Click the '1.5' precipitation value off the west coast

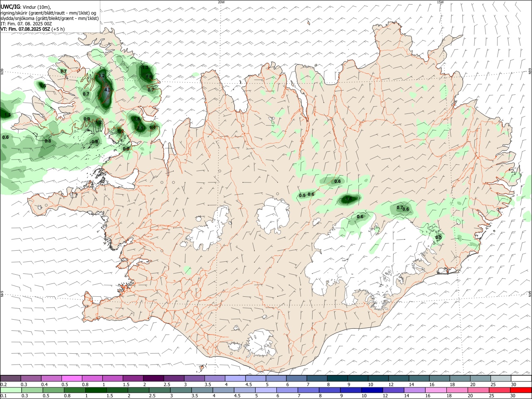coord(43,86)
